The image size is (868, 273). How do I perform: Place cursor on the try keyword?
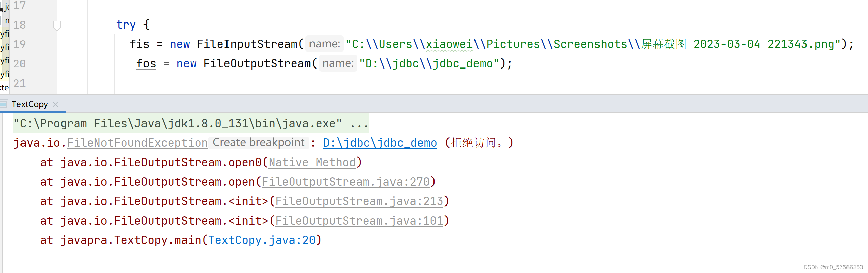[126, 25]
